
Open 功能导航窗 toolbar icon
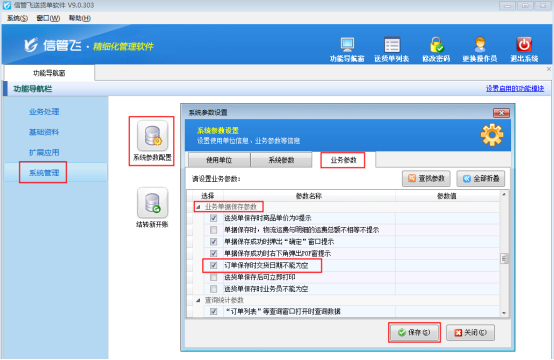[347, 45]
